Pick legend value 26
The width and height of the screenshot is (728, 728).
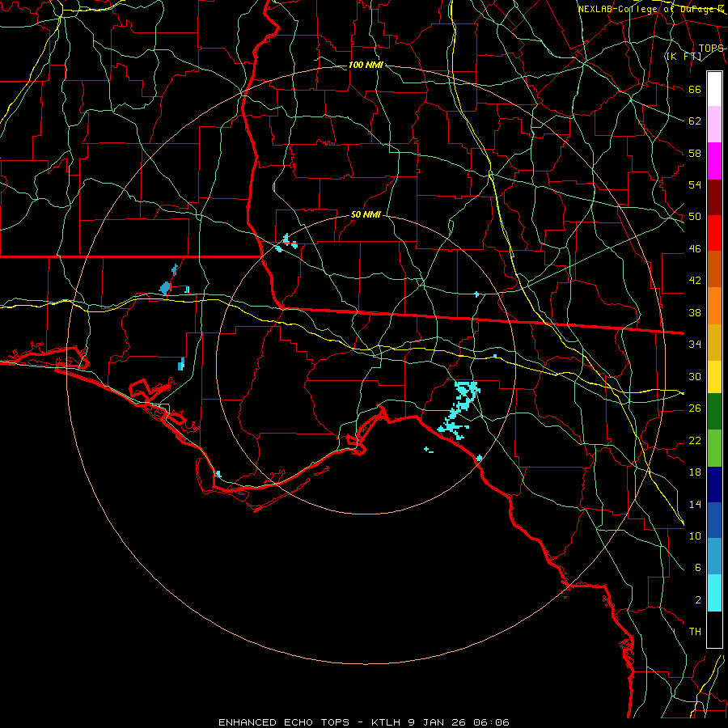click(x=695, y=408)
